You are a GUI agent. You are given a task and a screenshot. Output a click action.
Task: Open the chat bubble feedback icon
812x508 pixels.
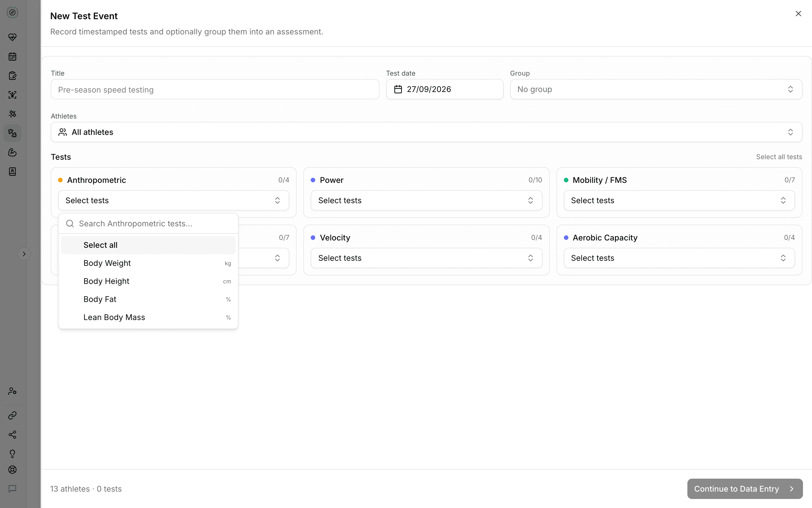click(x=12, y=489)
